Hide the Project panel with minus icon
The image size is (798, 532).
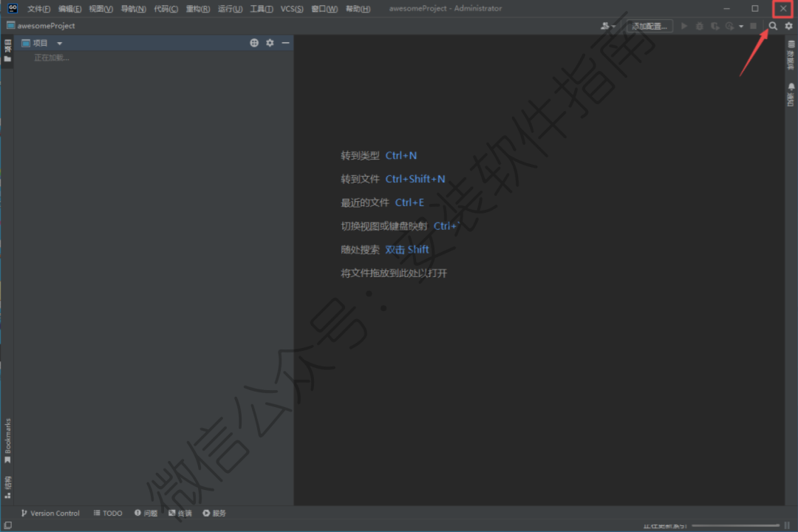point(285,43)
